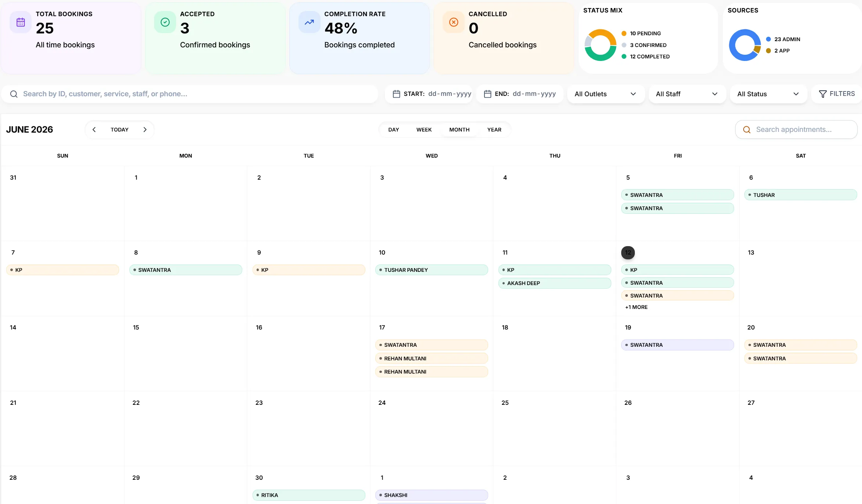
Task: Click the June 2026 heading
Action: pyautogui.click(x=29, y=130)
